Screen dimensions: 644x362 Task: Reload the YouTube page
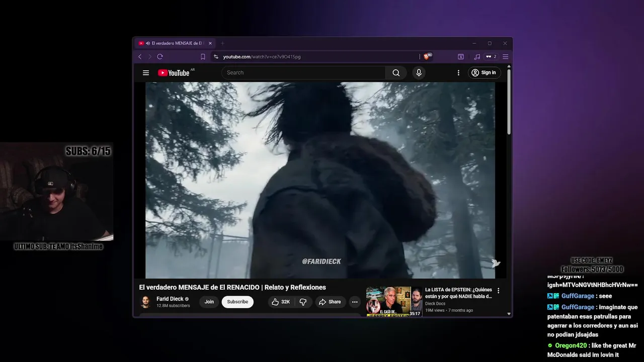coord(160,57)
